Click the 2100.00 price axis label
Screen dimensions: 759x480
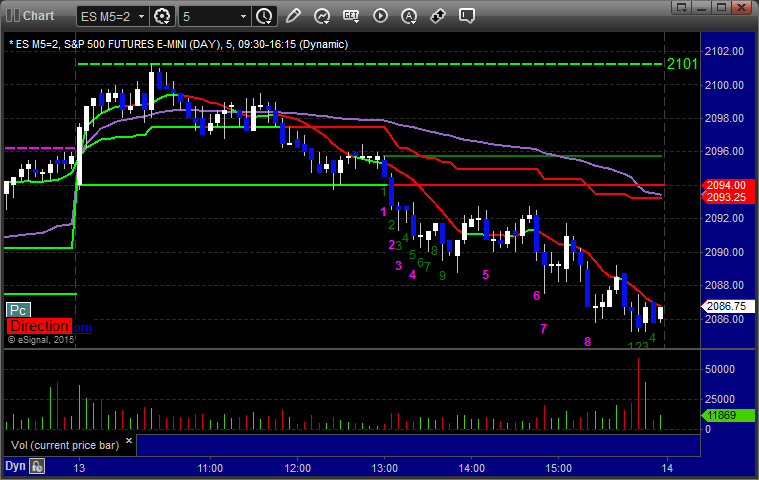click(x=724, y=85)
